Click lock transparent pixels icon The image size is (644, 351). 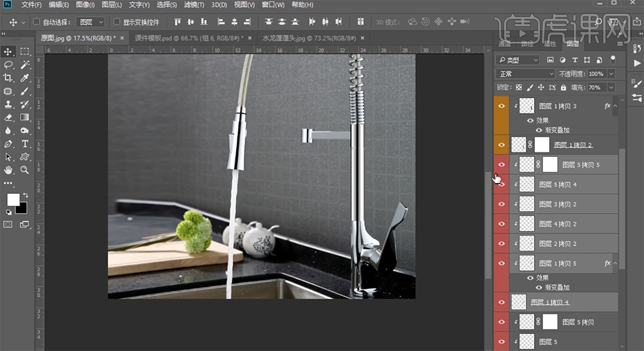tap(518, 87)
